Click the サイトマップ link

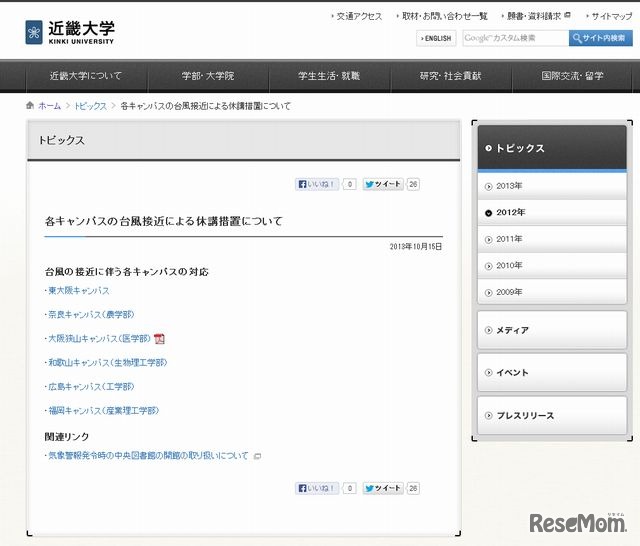611,16
